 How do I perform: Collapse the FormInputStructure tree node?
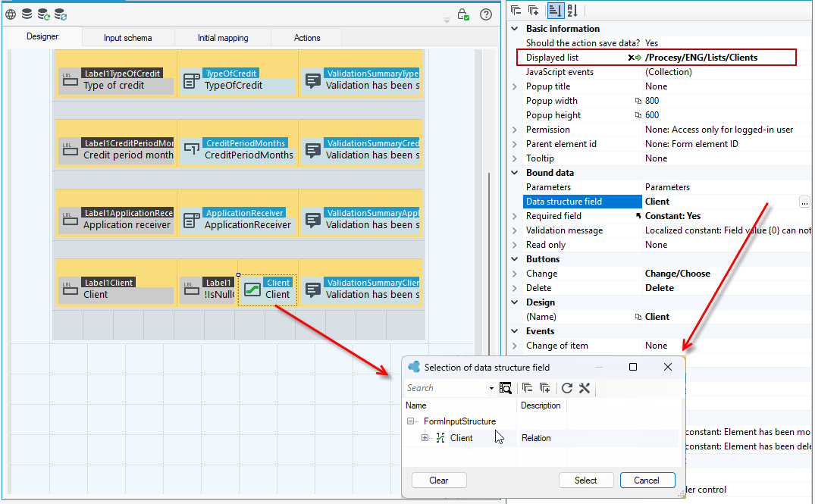pyautogui.click(x=410, y=421)
